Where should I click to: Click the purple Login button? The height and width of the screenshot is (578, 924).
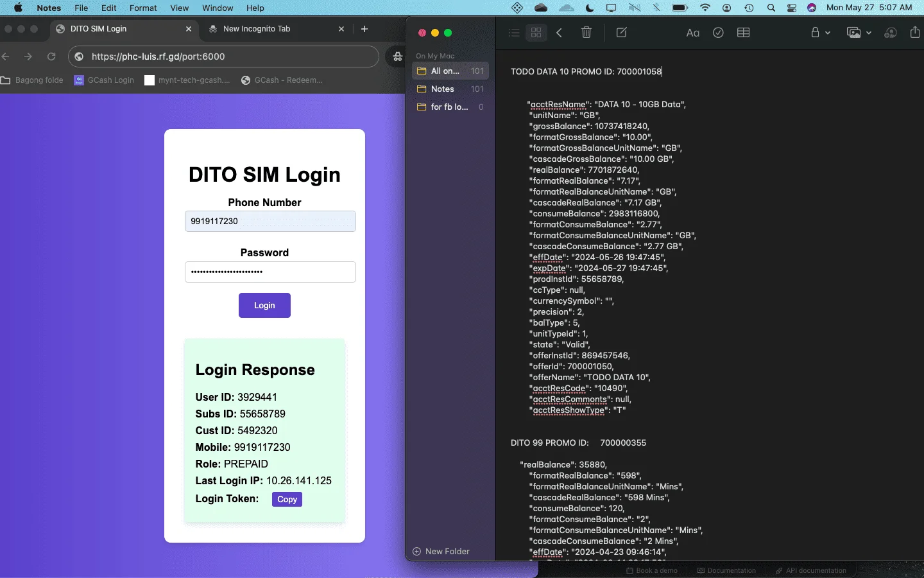[264, 306]
